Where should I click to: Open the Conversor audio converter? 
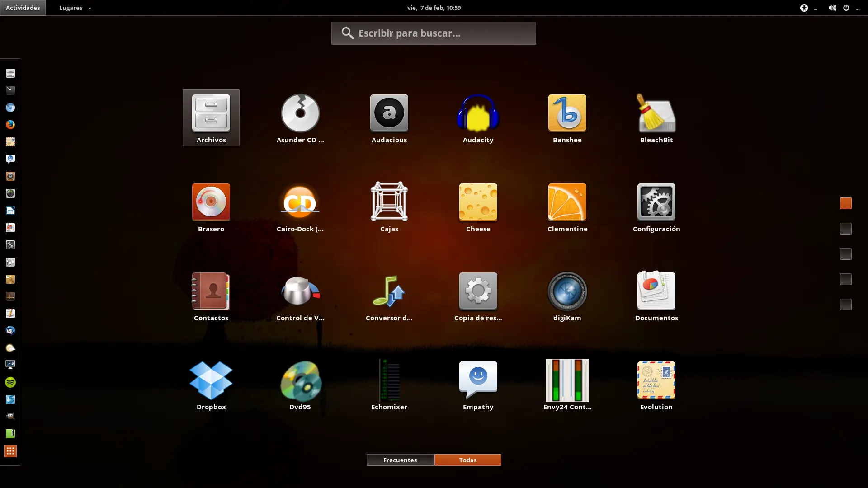point(389,296)
